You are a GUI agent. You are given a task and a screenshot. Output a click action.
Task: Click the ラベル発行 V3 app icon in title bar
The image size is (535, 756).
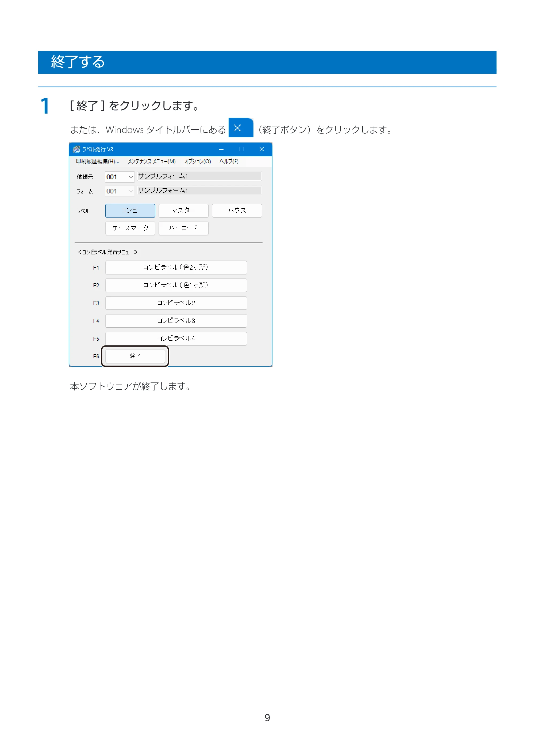76,149
